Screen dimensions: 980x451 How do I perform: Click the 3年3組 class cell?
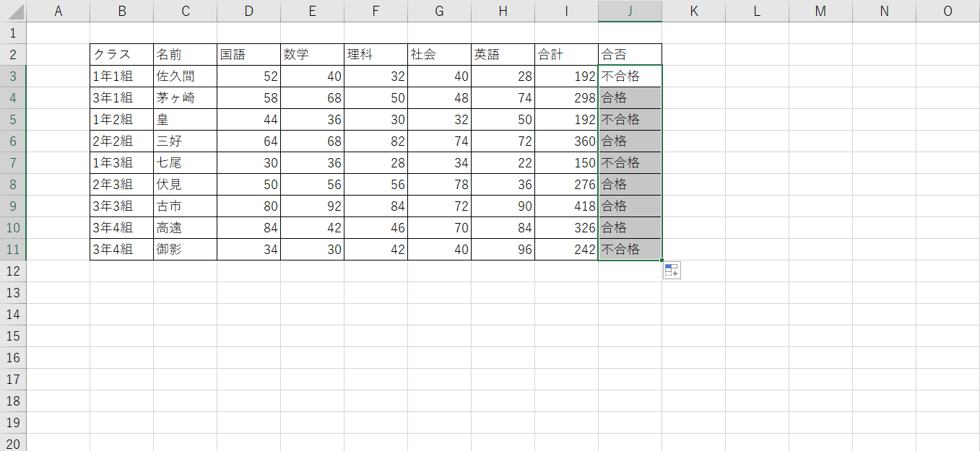coord(121,206)
